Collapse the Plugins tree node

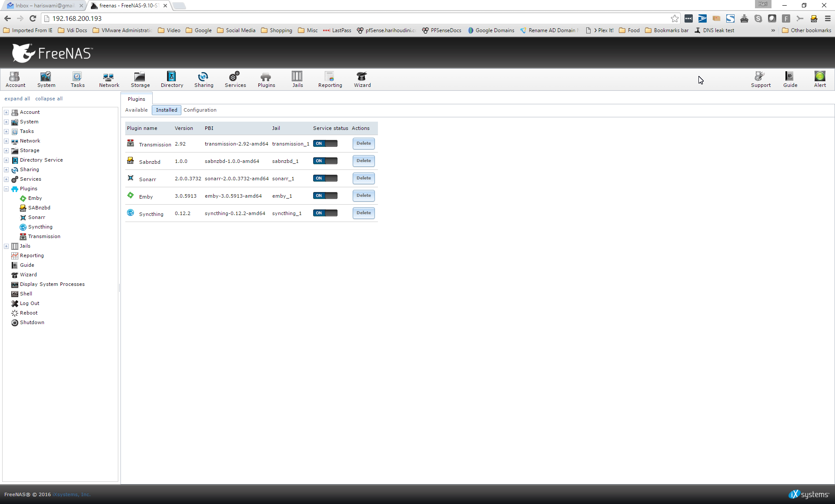click(7, 189)
